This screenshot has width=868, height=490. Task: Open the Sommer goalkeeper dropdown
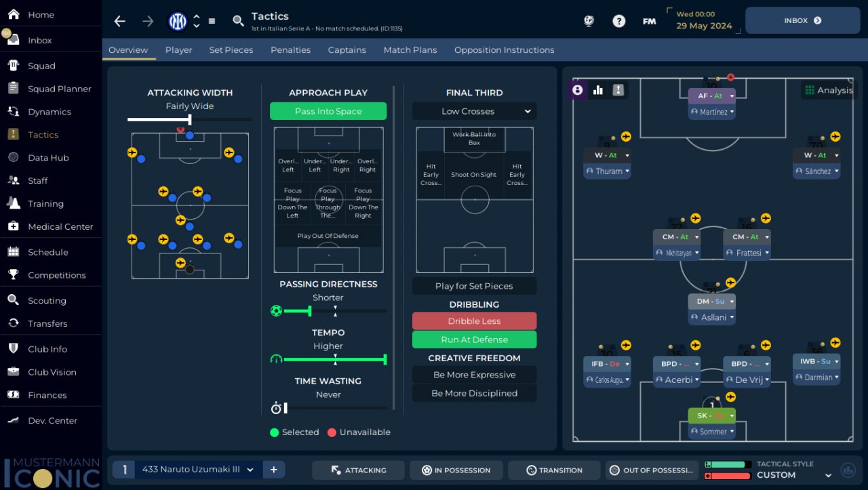712,432
